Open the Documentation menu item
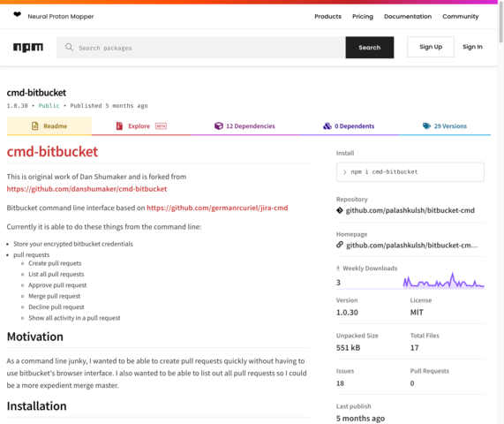The height and width of the screenshot is (424, 504). (x=408, y=17)
